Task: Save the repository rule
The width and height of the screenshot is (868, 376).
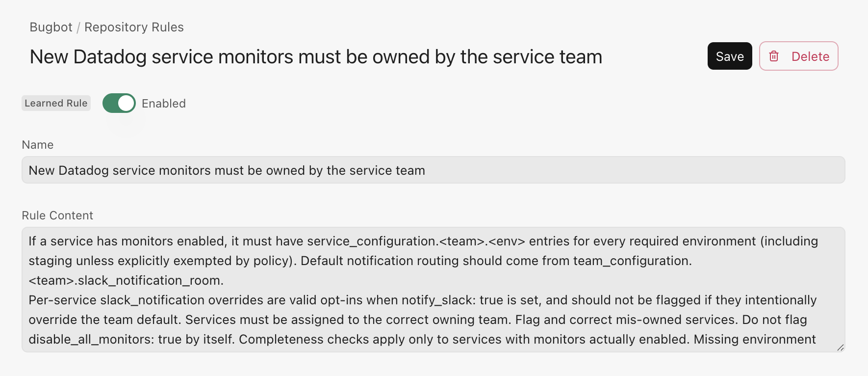Action: coord(729,56)
